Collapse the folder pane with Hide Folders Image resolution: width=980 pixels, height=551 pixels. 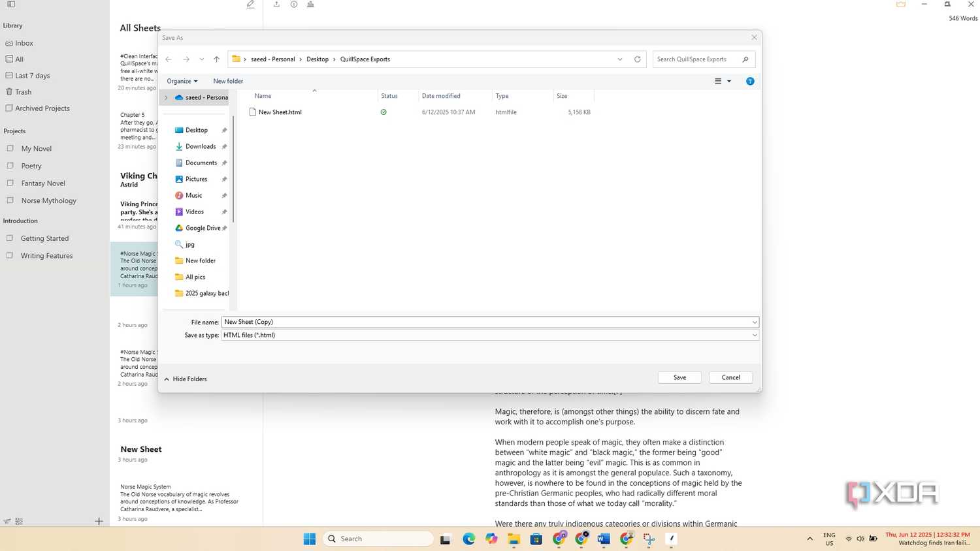tap(186, 379)
